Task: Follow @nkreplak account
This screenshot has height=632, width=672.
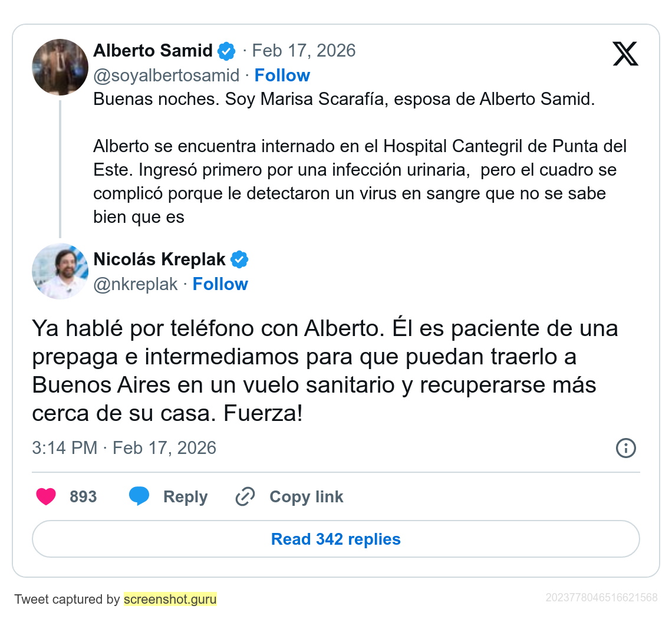Action: (220, 284)
